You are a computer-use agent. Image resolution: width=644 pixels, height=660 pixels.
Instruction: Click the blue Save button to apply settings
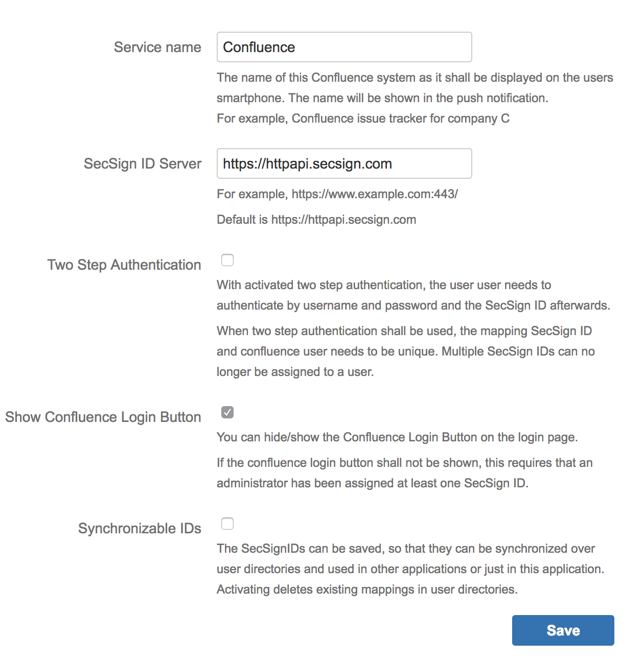click(563, 630)
